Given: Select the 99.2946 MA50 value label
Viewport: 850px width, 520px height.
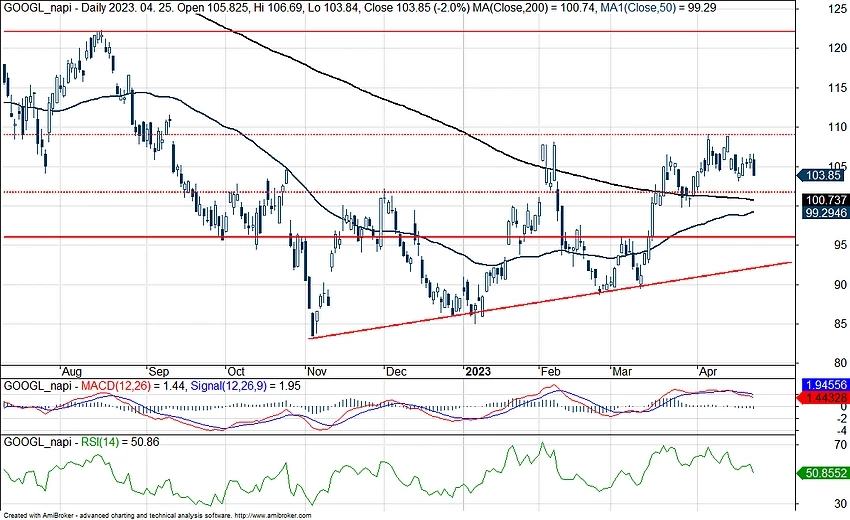Looking at the screenshot, I should pos(824,213).
